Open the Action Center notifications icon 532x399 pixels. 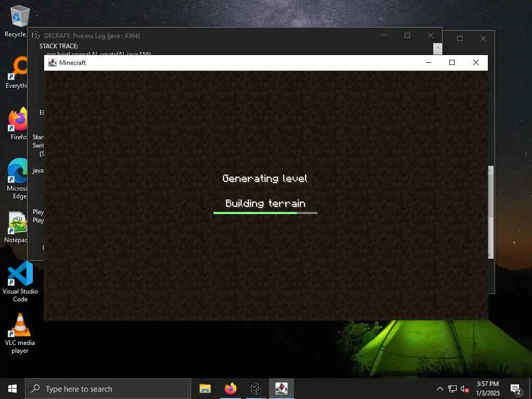[516, 389]
